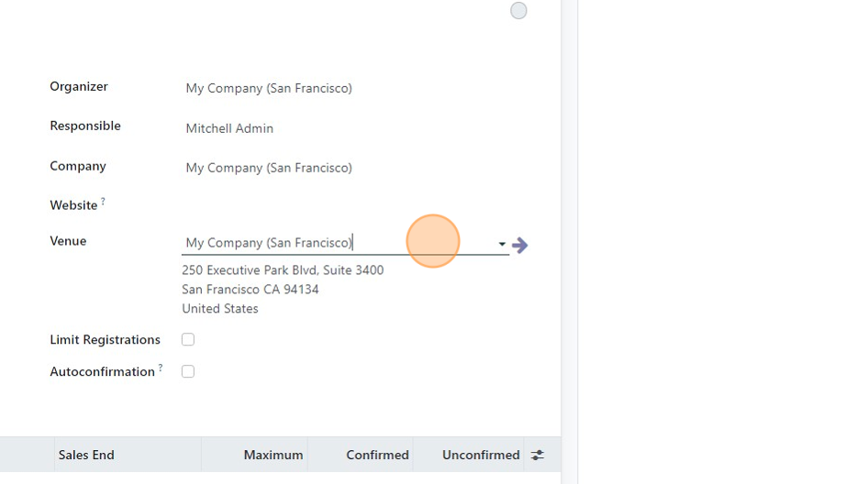Show the Website field help tooltip mark
The height and width of the screenshot is (484, 868).
(103, 202)
